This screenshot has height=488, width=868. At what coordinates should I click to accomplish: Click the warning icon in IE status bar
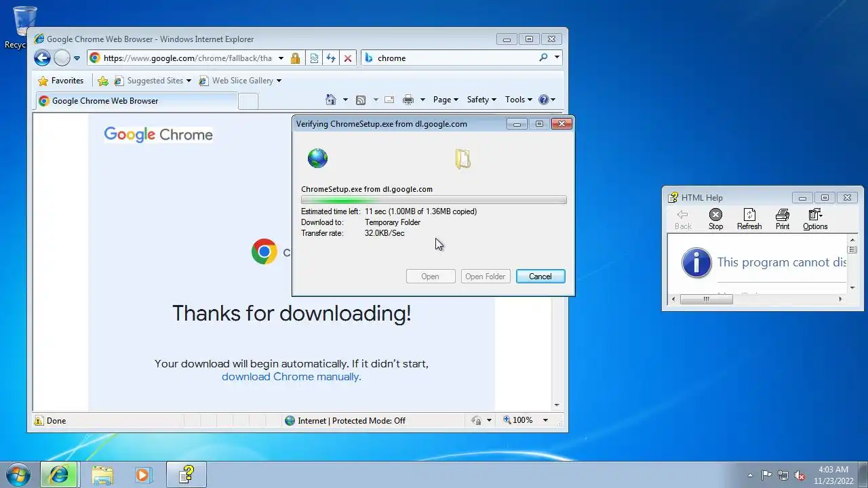click(39, 420)
